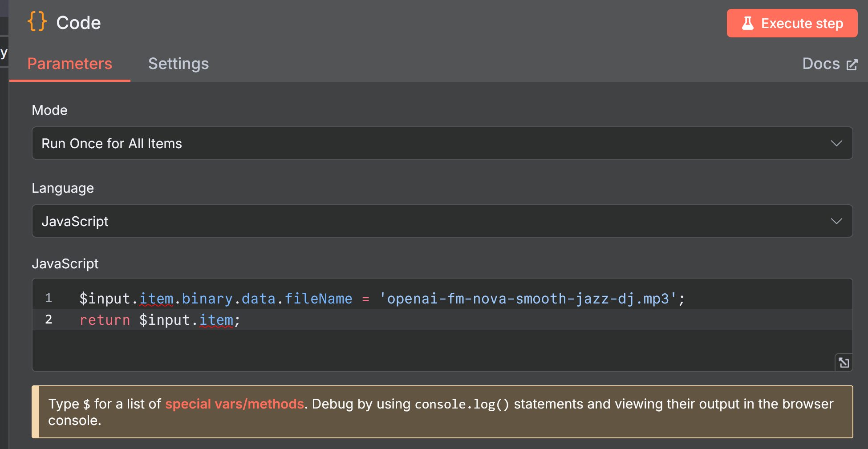The width and height of the screenshot is (868, 449).
Task: Open the Docs link
Action: pos(821,64)
